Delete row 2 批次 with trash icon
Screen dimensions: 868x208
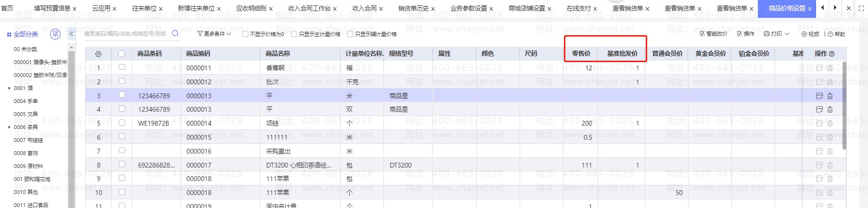coord(830,82)
